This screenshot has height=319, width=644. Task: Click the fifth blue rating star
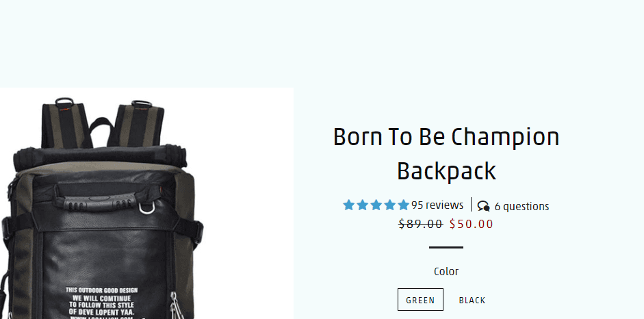[403, 205]
